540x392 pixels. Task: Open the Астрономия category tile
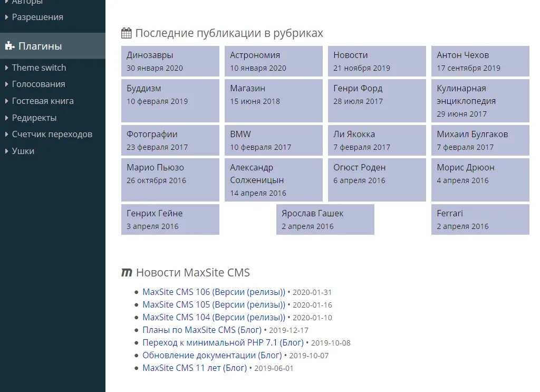273,61
